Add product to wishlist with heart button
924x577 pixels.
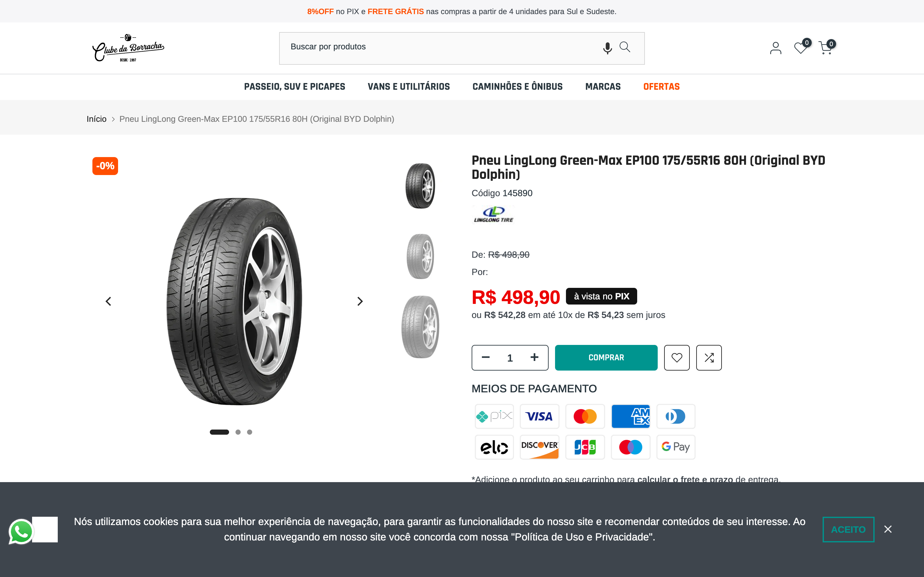point(677,357)
